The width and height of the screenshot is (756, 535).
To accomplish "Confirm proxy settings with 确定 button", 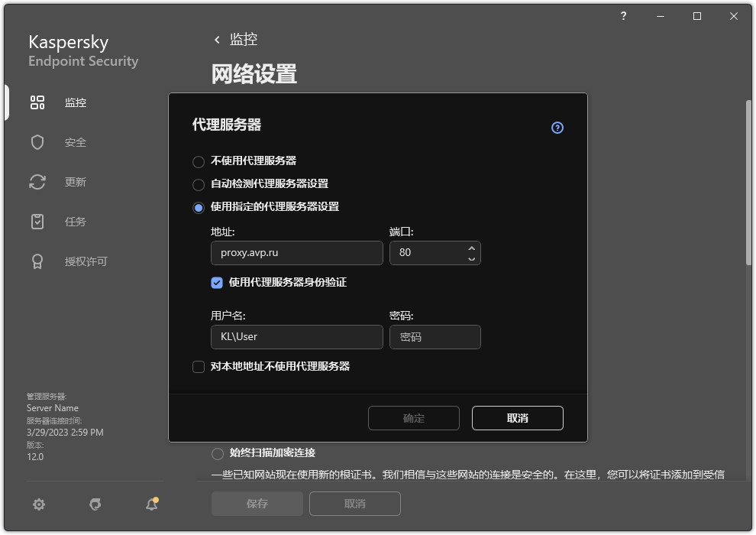I will [x=413, y=418].
